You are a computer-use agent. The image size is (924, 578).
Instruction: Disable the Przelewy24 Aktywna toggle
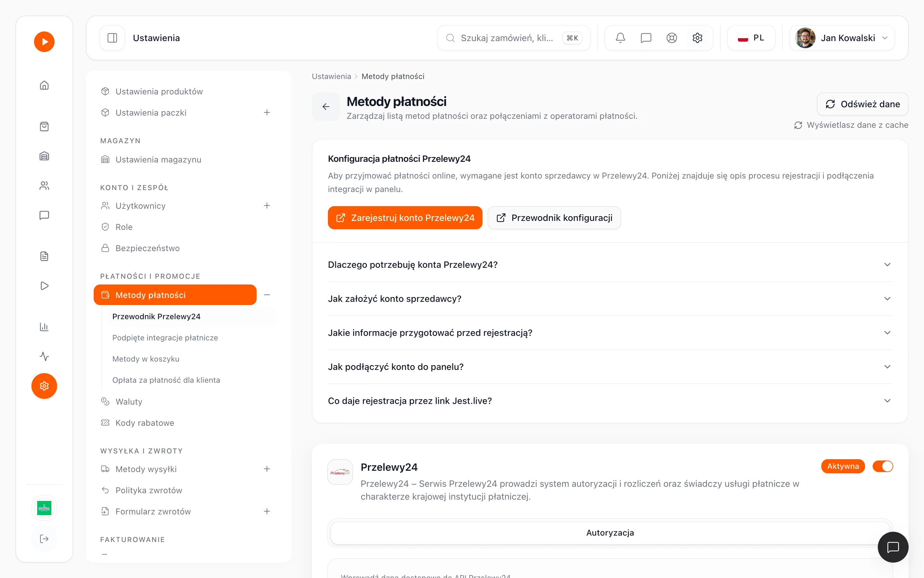pyautogui.click(x=883, y=466)
